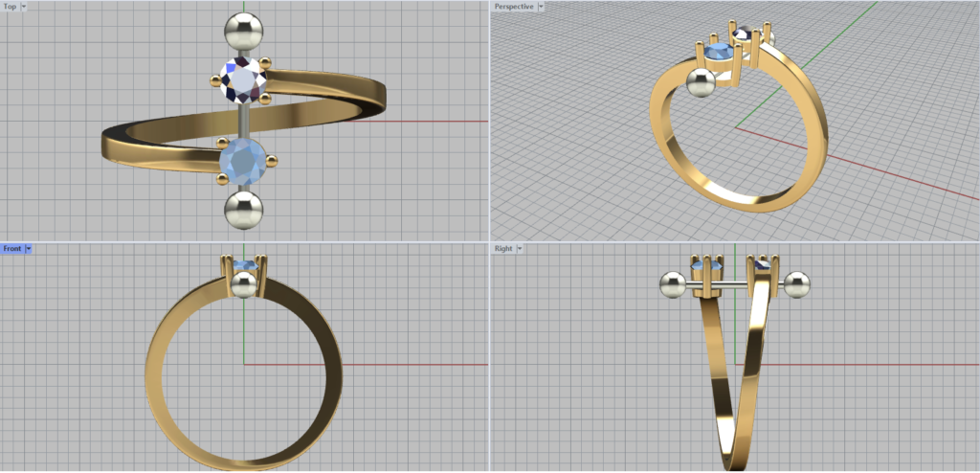
Task: Select the horizontal silver bar in Right view
Action: tap(735, 284)
